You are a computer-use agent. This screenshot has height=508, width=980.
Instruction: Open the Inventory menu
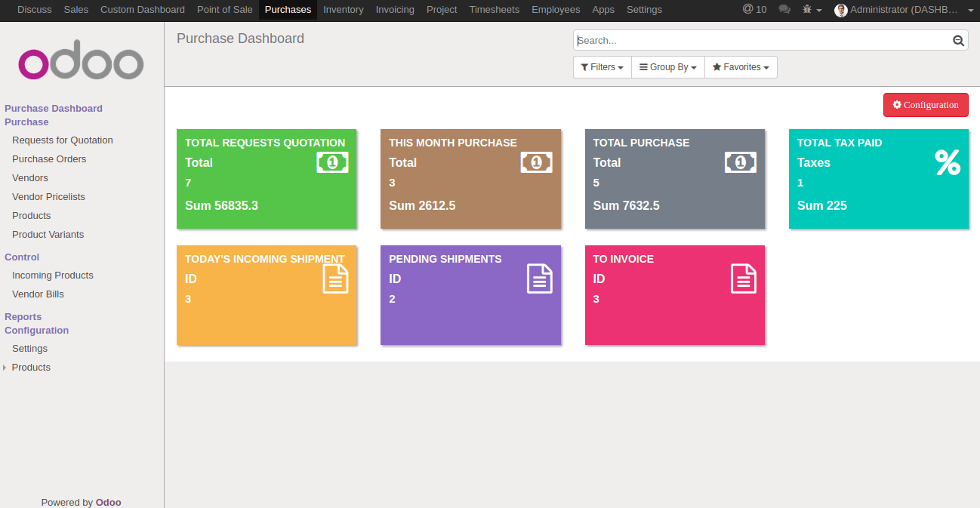[x=344, y=10]
